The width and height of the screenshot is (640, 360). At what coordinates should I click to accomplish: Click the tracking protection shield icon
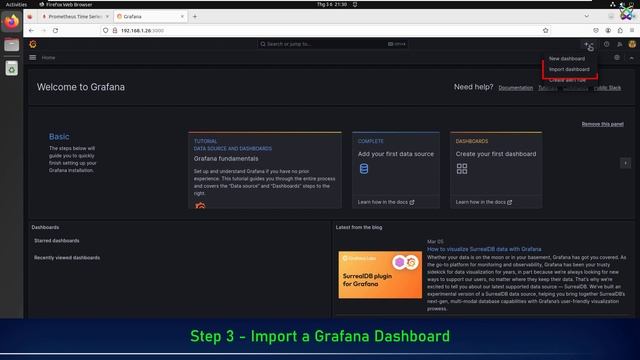coord(105,31)
